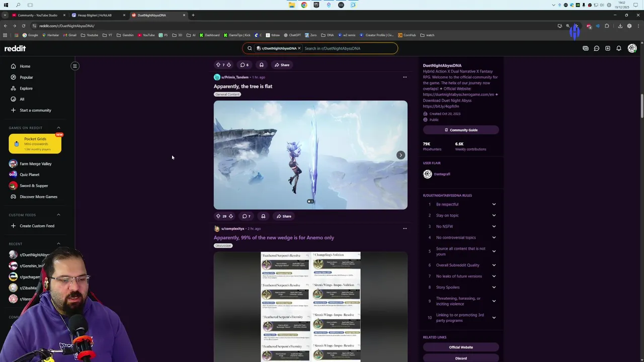The image size is (644, 362).
Task: Downvote the topmost post with 7 votes
Action: click(x=229, y=65)
